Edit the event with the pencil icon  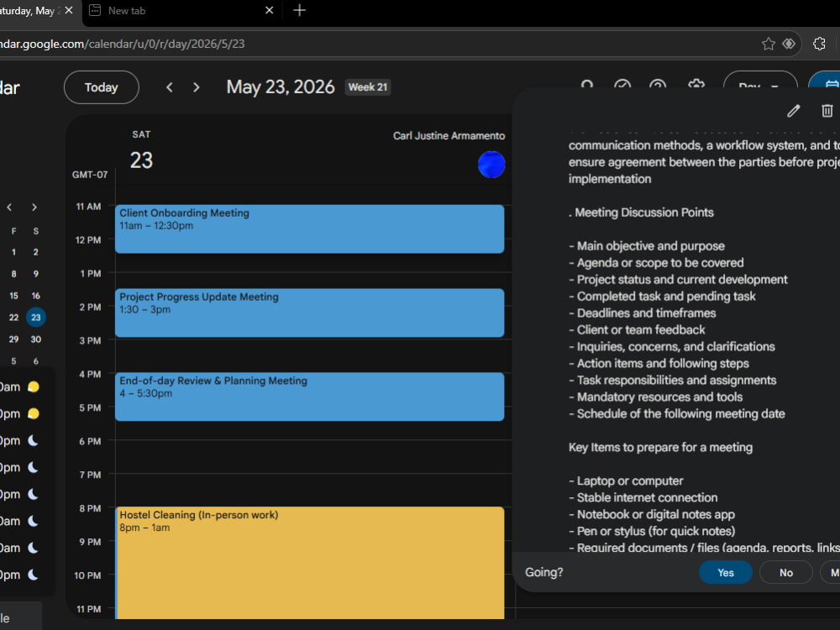(x=794, y=111)
